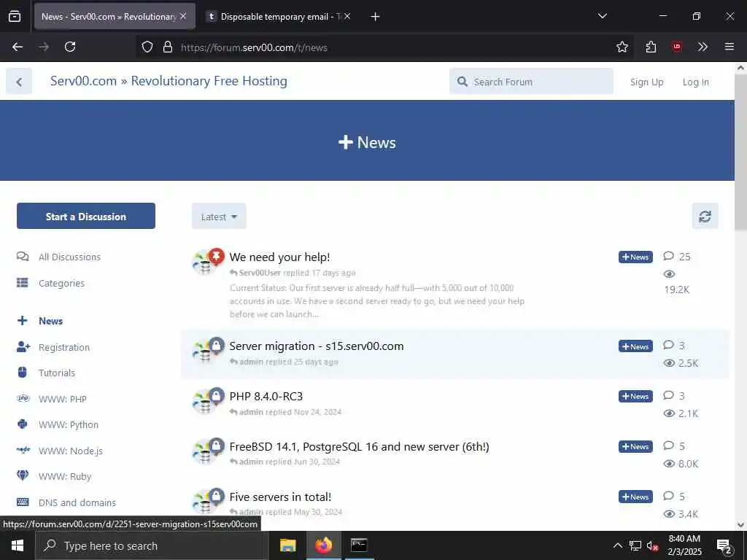Show hidden system tray icons

[617, 545]
